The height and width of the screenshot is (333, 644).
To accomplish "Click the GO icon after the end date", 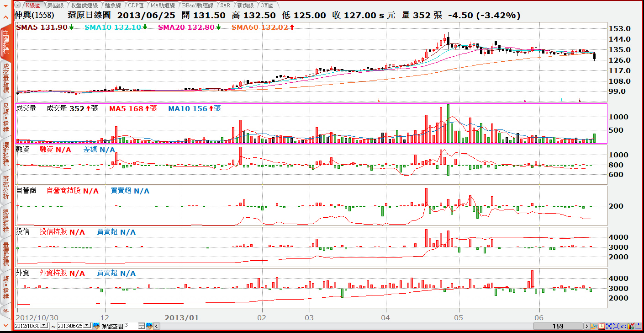I will [x=96, y=326].
